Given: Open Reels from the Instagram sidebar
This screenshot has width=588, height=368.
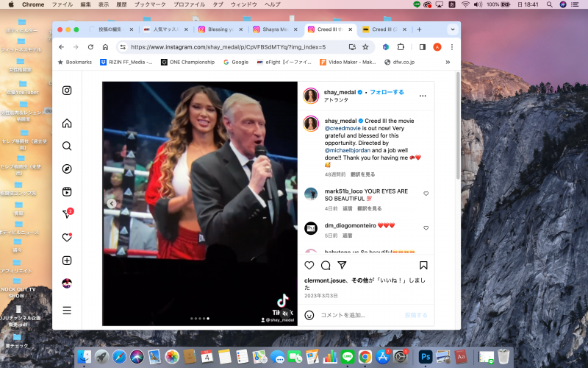Looking at the screenshot, I should pos(67,191).
